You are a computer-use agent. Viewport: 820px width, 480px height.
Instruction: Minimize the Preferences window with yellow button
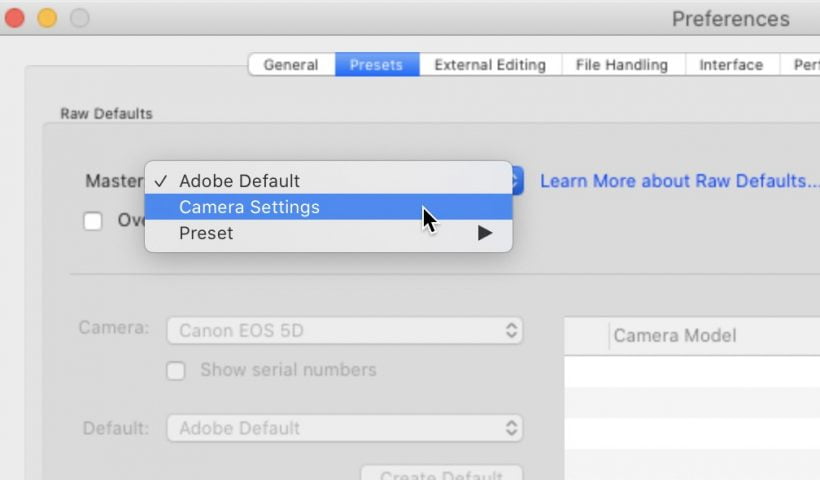coord(47,18)
